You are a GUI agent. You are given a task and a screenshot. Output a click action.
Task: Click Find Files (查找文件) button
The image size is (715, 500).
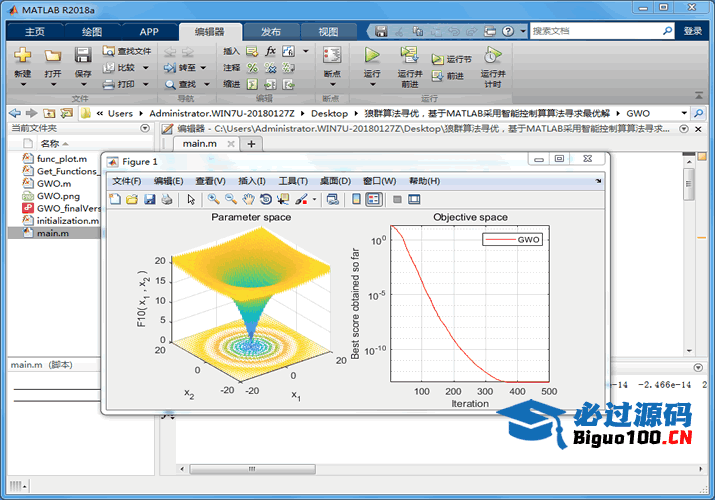(127, 51)
